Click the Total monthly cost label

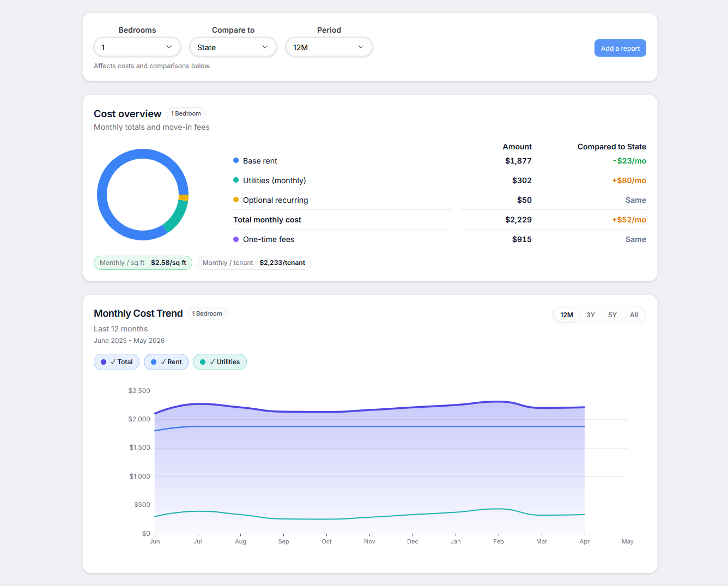pos(267,220)
